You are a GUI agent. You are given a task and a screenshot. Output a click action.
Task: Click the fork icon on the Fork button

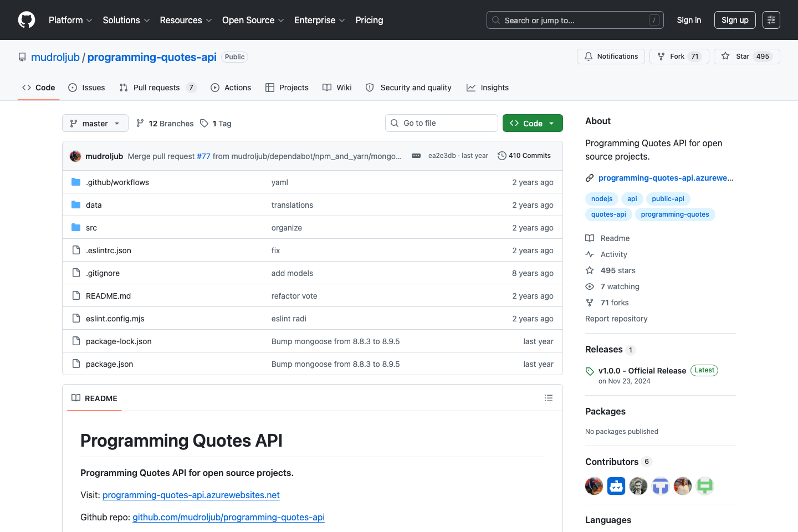point(661,56)
